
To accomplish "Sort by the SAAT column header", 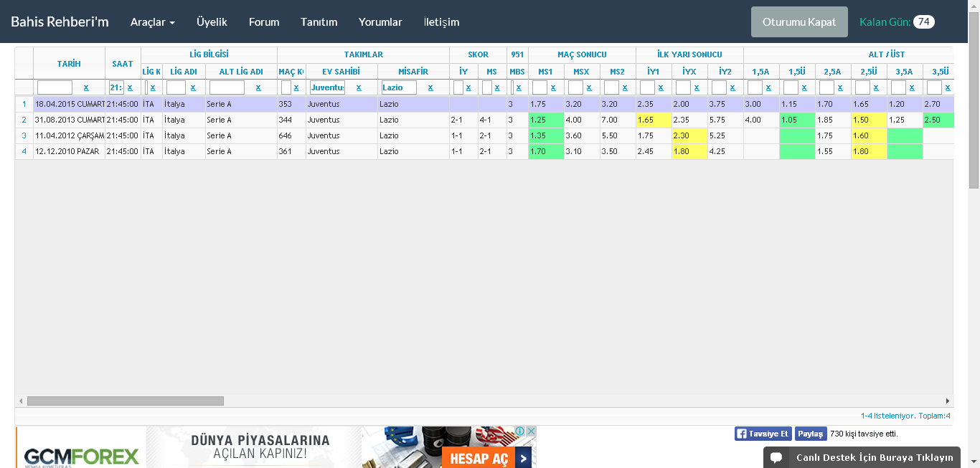I will point(123,64).
